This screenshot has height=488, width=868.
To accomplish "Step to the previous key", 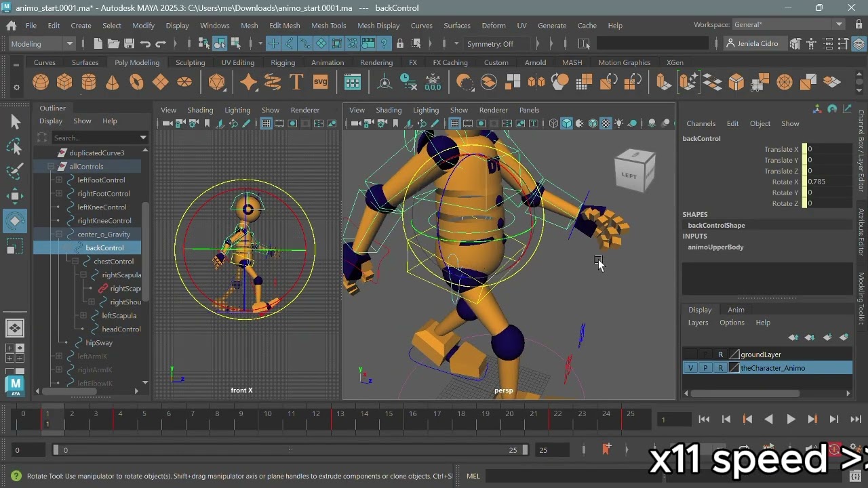I will pos(747,420).
